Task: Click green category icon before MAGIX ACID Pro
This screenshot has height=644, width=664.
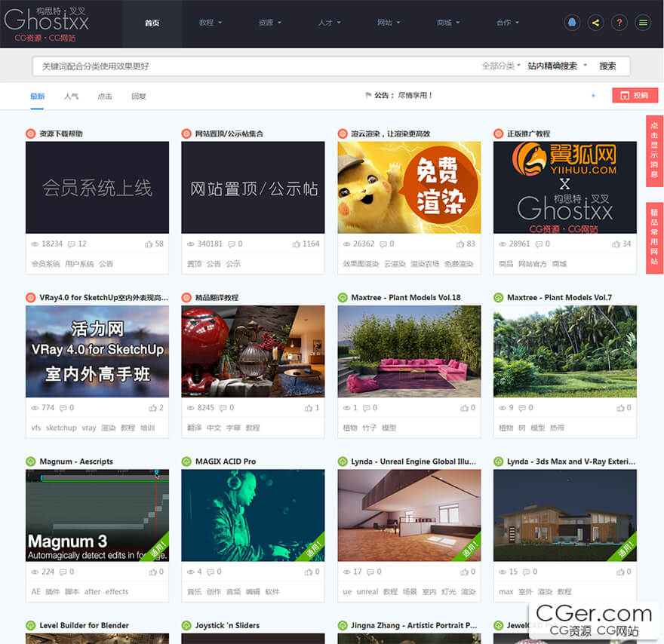Action: [186, 462]
